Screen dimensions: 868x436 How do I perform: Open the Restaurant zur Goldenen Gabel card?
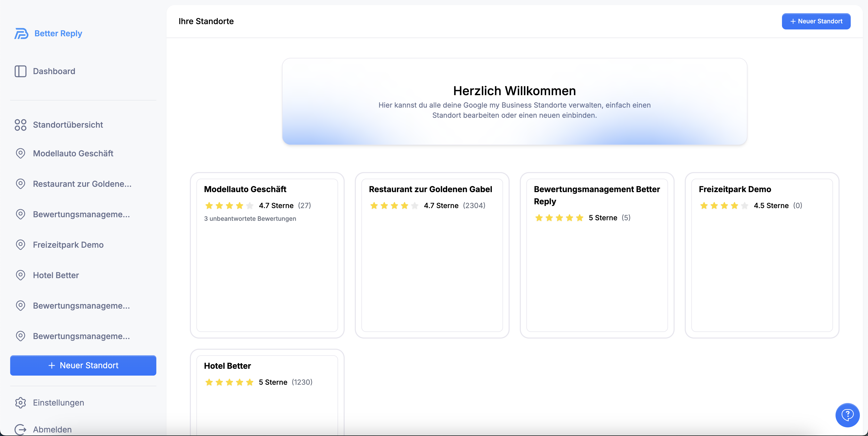[432, 255]
